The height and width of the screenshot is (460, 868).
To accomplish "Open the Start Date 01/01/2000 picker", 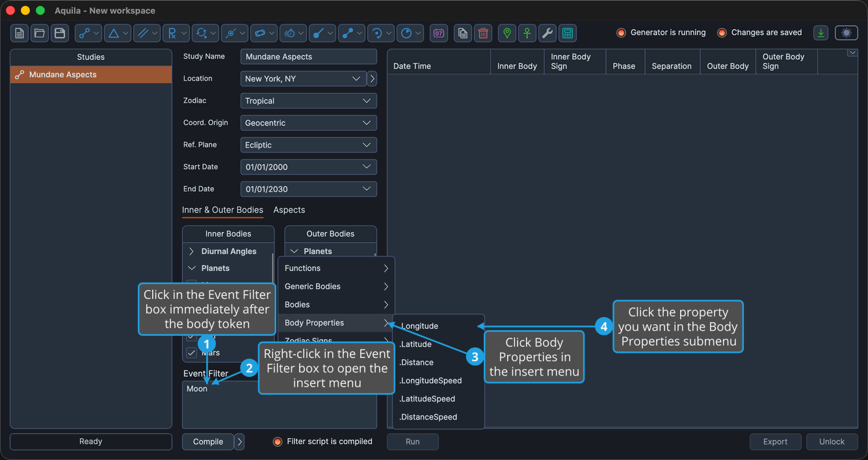I will point(309,167).
